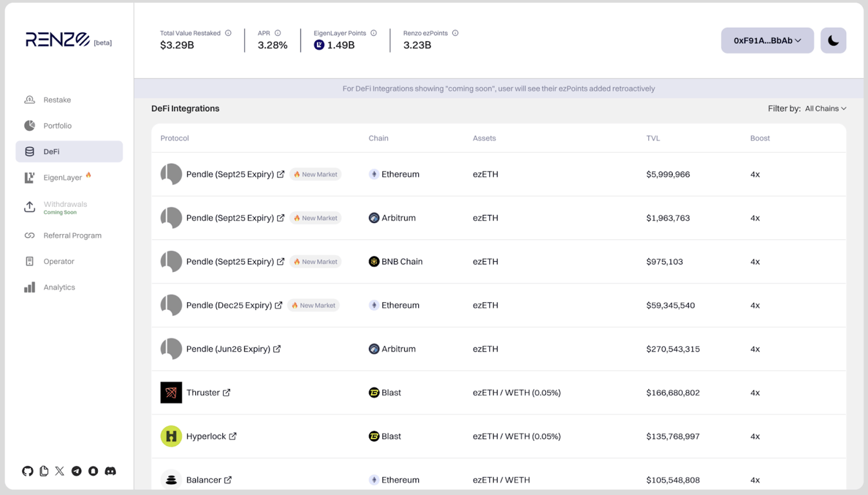Go to the Restake page
868x495 pixels.
click(x=57, y=100)
